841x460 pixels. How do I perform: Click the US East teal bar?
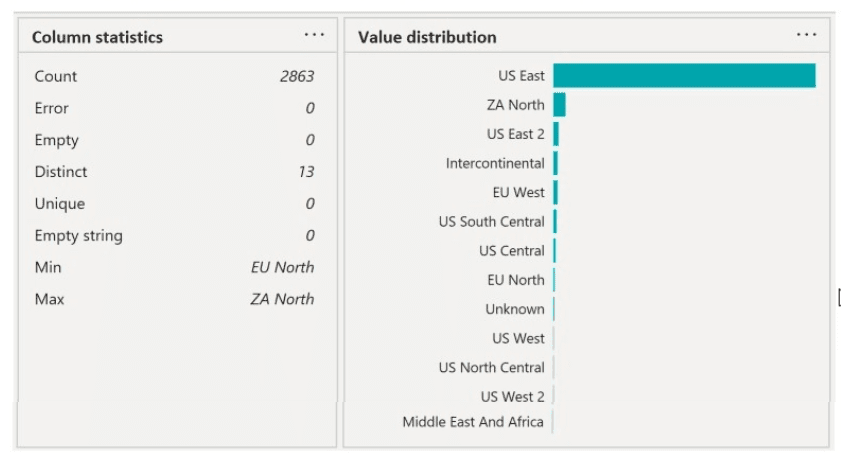tap(684, 76)
